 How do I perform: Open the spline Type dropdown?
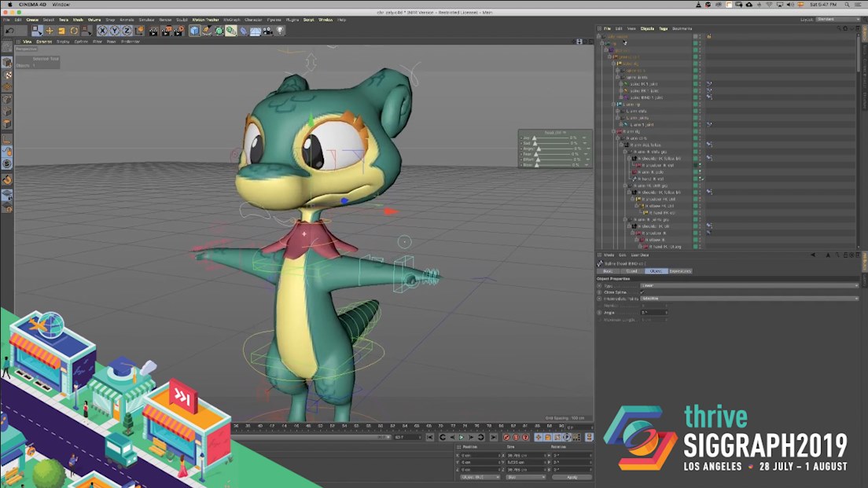pyautogui.click(x=749, y=285)
